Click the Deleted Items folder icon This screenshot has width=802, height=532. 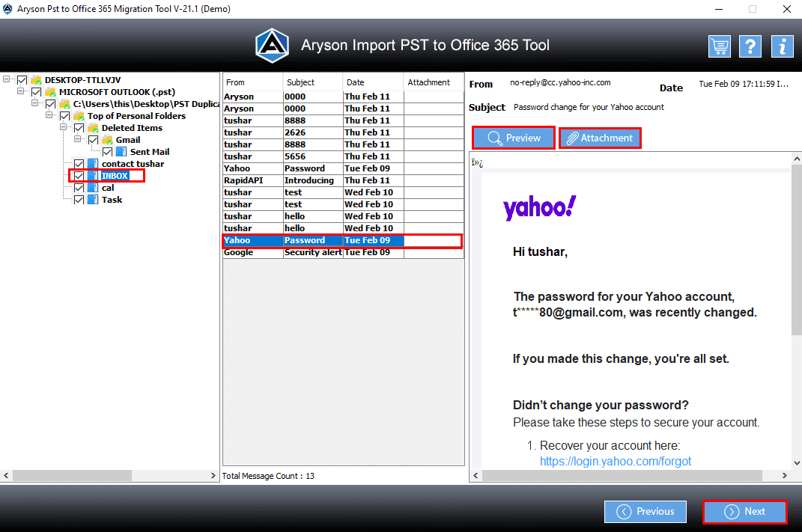tap(93, 128)
